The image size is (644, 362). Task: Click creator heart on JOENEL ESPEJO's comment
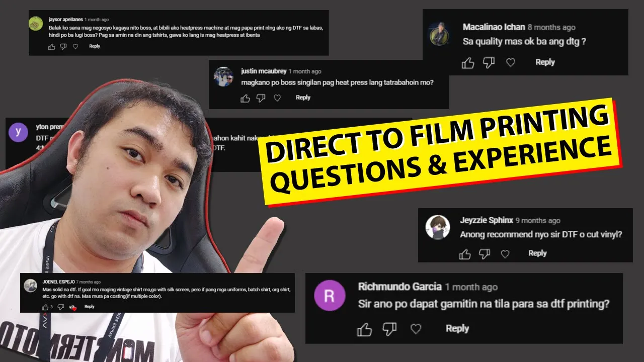coord(73,307)
